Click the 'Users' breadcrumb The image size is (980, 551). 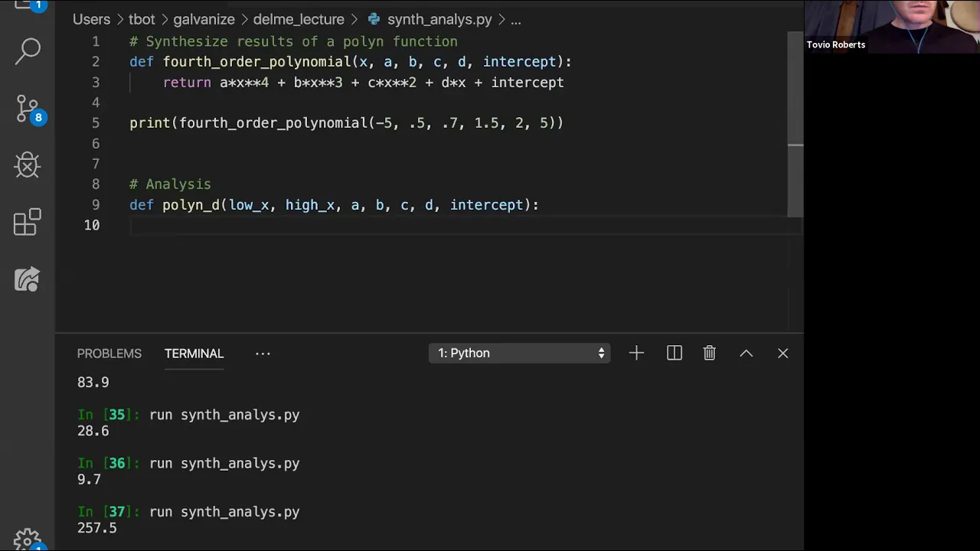click(91, 19)
